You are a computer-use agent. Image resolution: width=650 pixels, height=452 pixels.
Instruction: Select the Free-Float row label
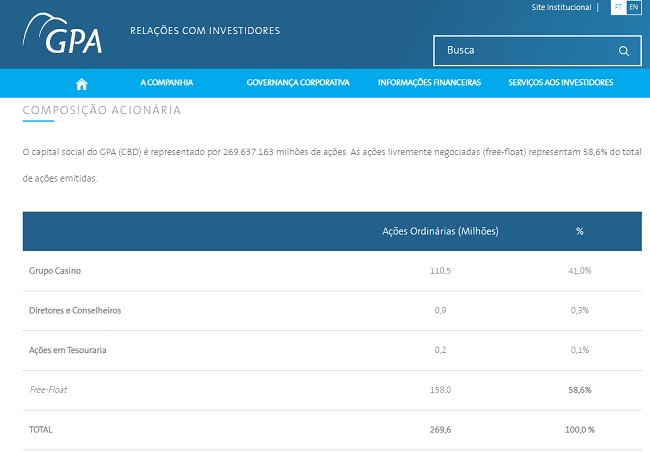48,390
